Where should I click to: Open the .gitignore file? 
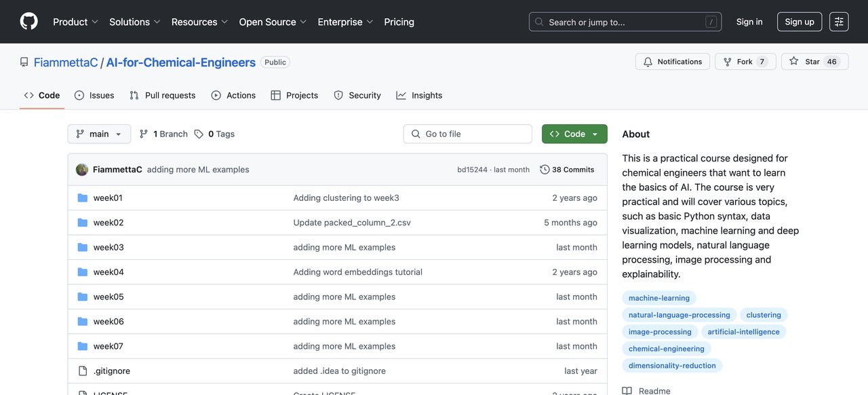click(112, 371)
